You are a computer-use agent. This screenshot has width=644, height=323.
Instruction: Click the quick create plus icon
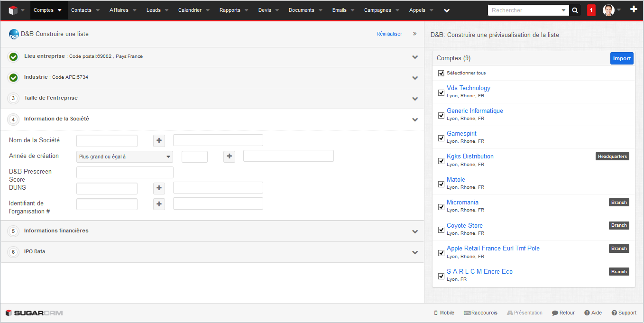point(634,9)
